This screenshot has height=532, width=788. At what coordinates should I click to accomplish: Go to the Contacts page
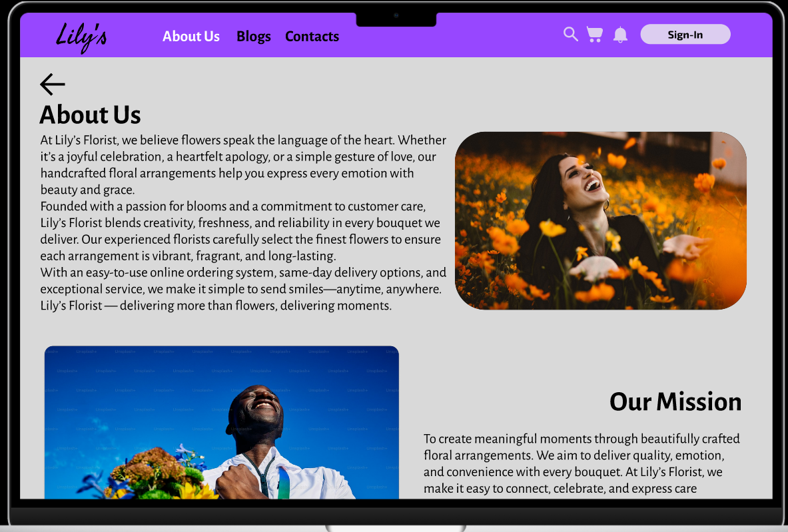(x=312, y=36)
